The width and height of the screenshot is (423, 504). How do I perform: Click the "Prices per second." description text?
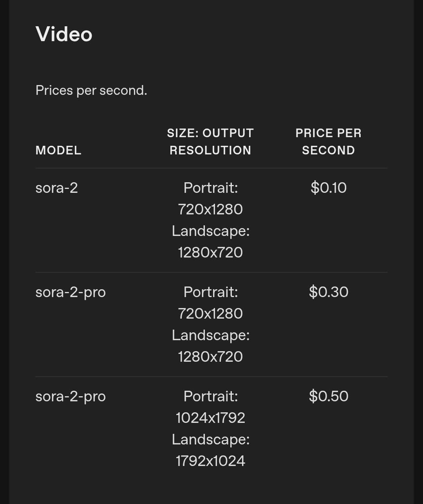coord(91,91)
